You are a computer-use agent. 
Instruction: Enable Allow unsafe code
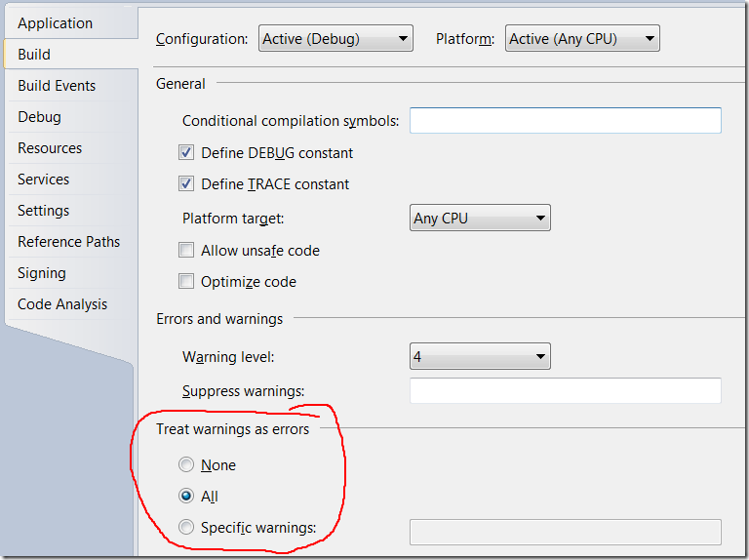[x=186, y=251]
